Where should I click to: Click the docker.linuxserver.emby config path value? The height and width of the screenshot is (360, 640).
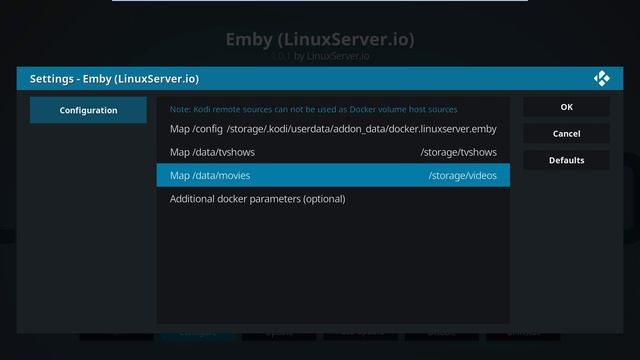tap(362, 129)
